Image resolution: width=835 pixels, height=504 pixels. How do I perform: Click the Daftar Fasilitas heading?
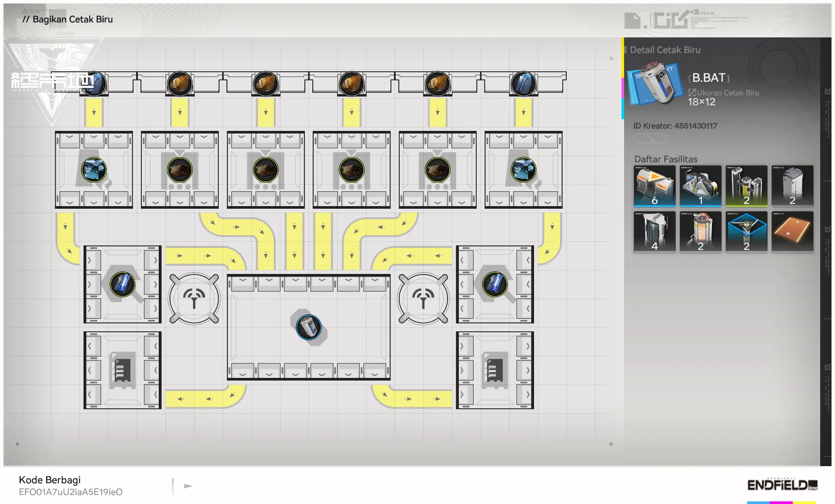665,159
